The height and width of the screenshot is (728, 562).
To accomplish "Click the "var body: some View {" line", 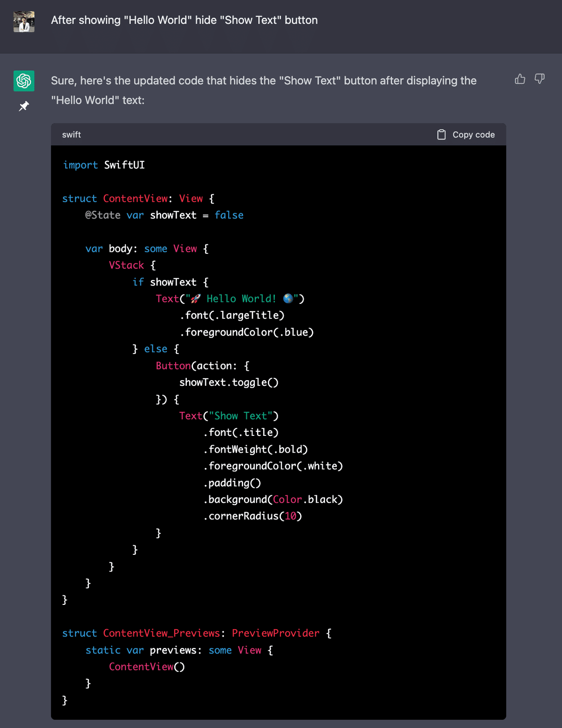I will coord(147,249).
